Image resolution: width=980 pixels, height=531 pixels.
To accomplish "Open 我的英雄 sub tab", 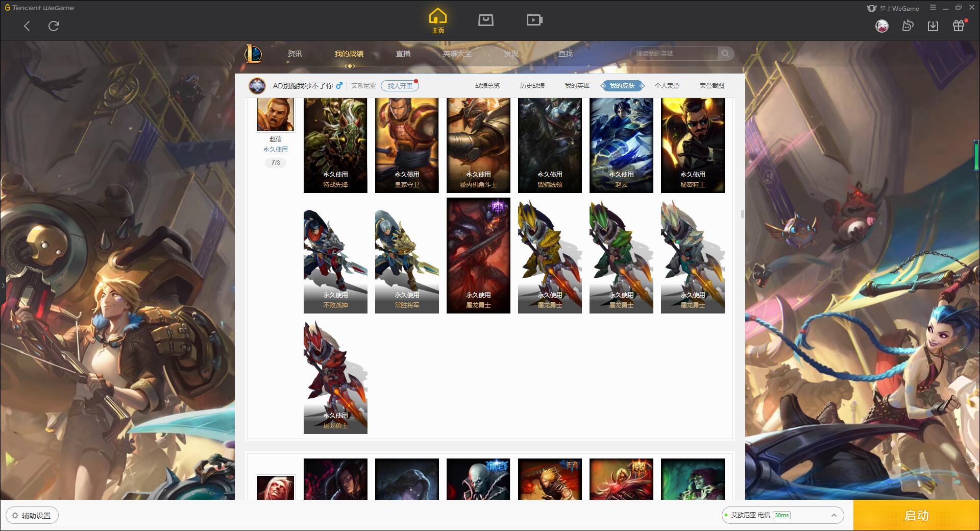I will coord(577,86).
